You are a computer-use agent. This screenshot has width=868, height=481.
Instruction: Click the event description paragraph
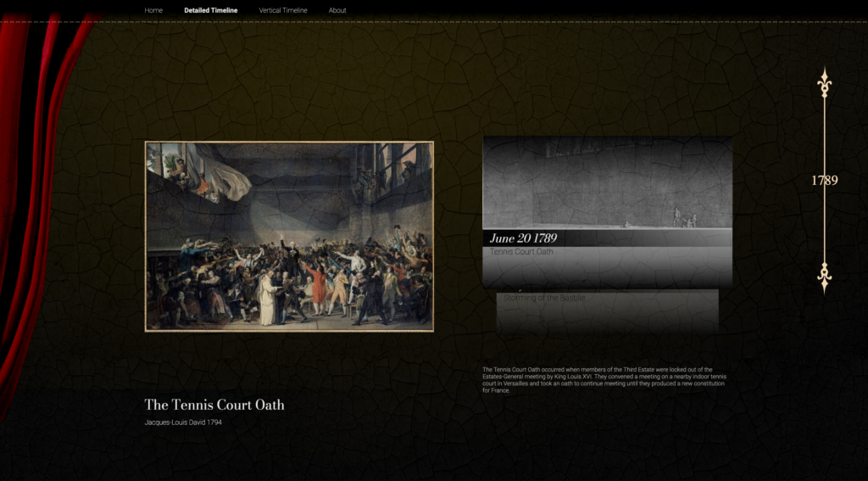[605, 379]
